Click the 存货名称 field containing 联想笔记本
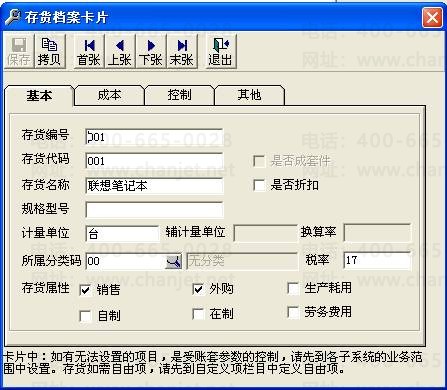The height and width of the screenshot is (390, 447). coord(154,186)
